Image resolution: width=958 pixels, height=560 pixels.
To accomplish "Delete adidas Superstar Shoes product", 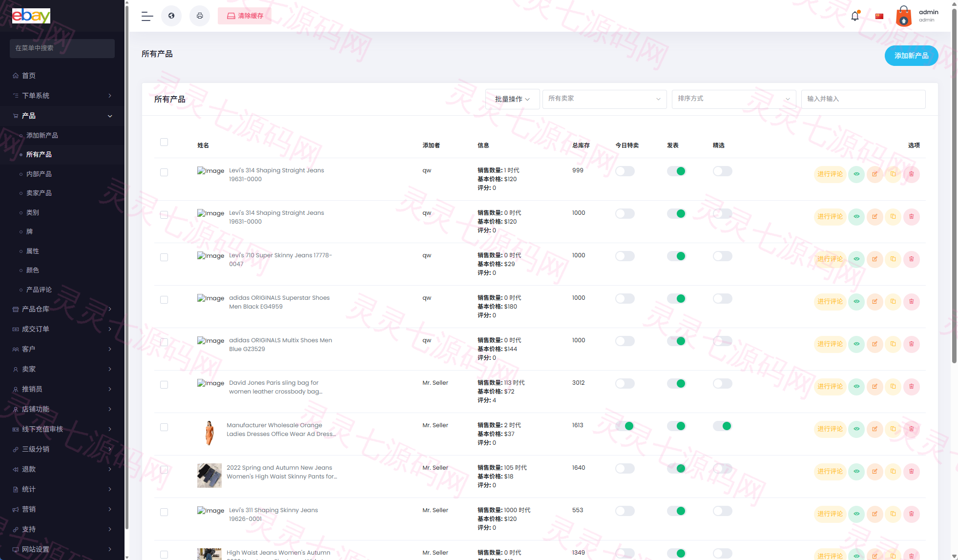I will coord(911,302).
